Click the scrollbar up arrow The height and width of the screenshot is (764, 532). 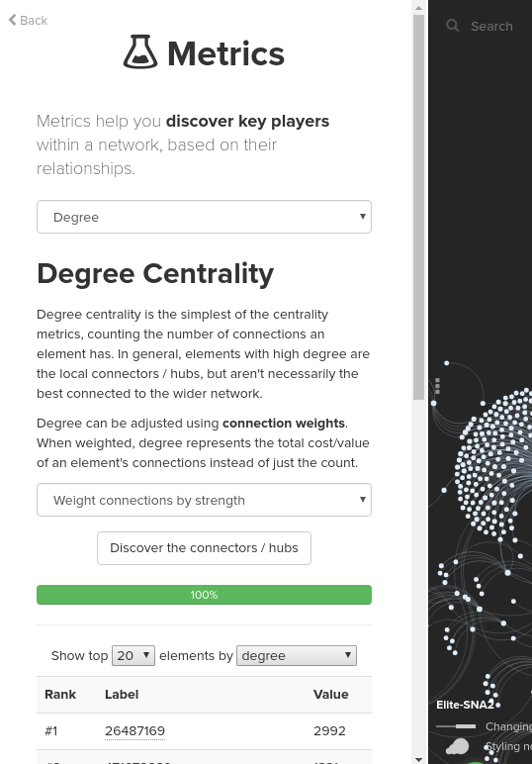[418, 7]
